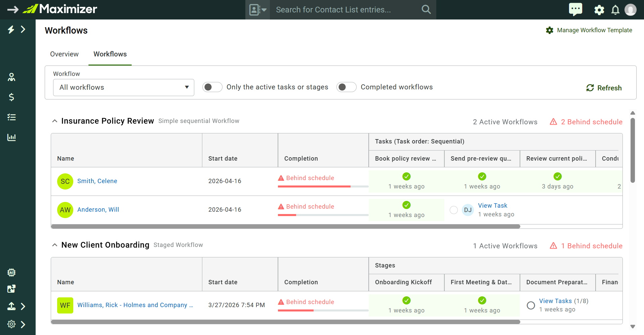This screenshot has width=644, height=335.
Task: Click the DJ assignee avatar
Action: pos(468,210)
